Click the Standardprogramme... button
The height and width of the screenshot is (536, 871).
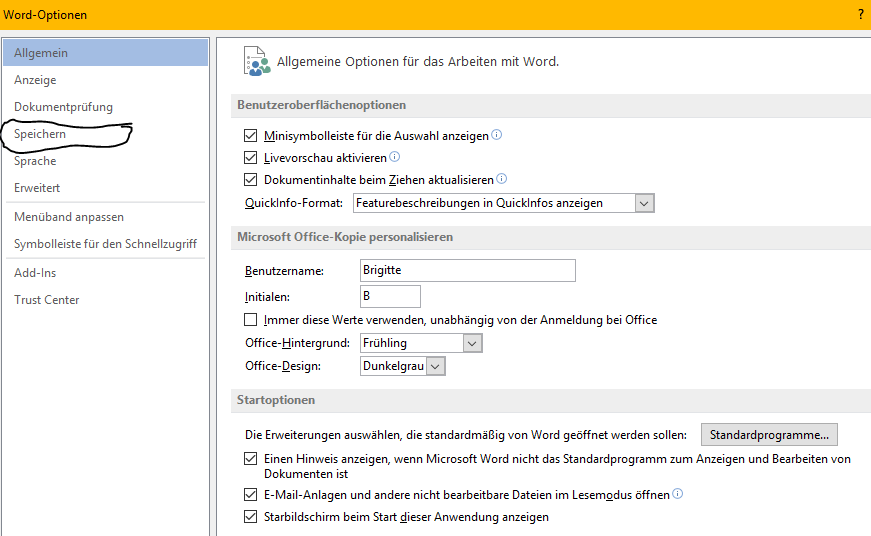[769, 435]
